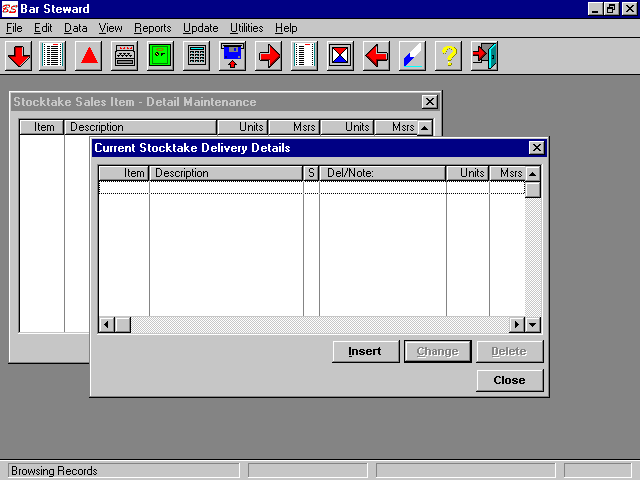Click the Description column header in delivery details

pos(225,173)
